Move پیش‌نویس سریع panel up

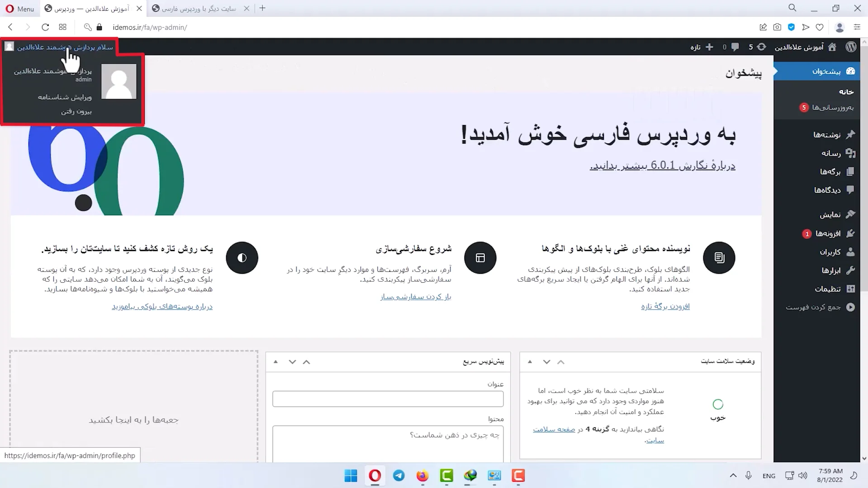[306, 362]
